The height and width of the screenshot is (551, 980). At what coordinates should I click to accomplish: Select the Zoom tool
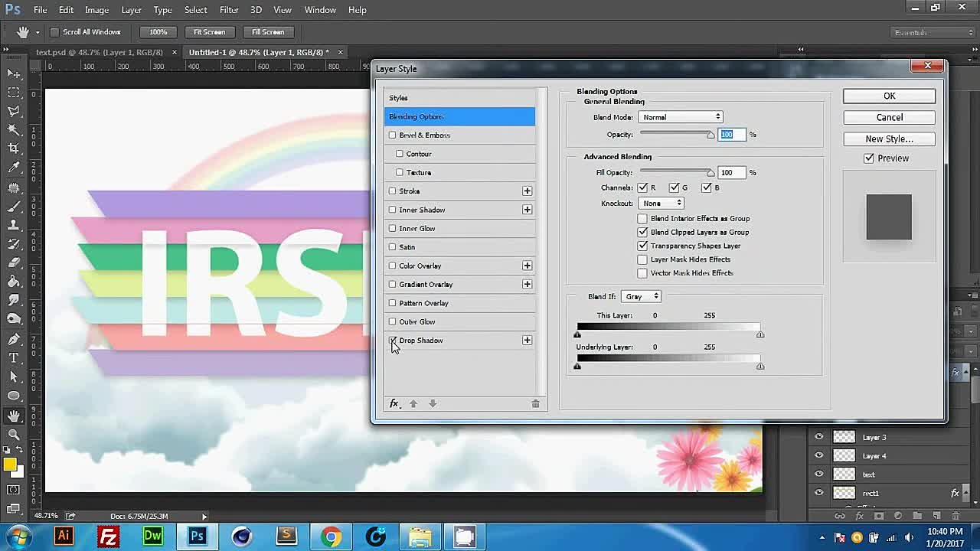pos(14,434)
